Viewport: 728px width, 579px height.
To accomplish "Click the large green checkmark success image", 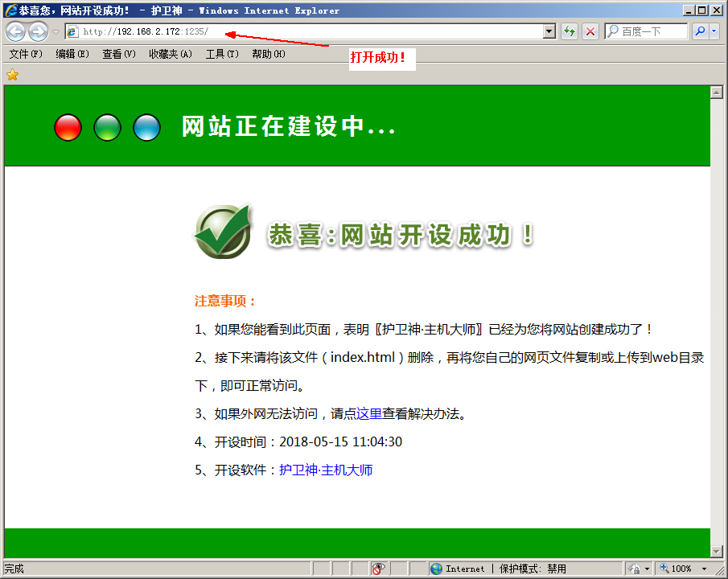I will point(223,232).
